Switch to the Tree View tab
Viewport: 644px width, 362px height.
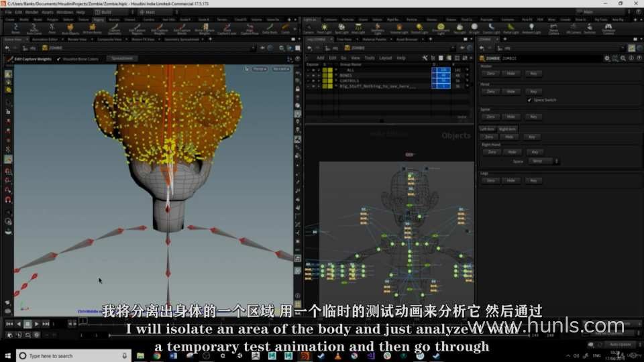(x=344, y=40)
